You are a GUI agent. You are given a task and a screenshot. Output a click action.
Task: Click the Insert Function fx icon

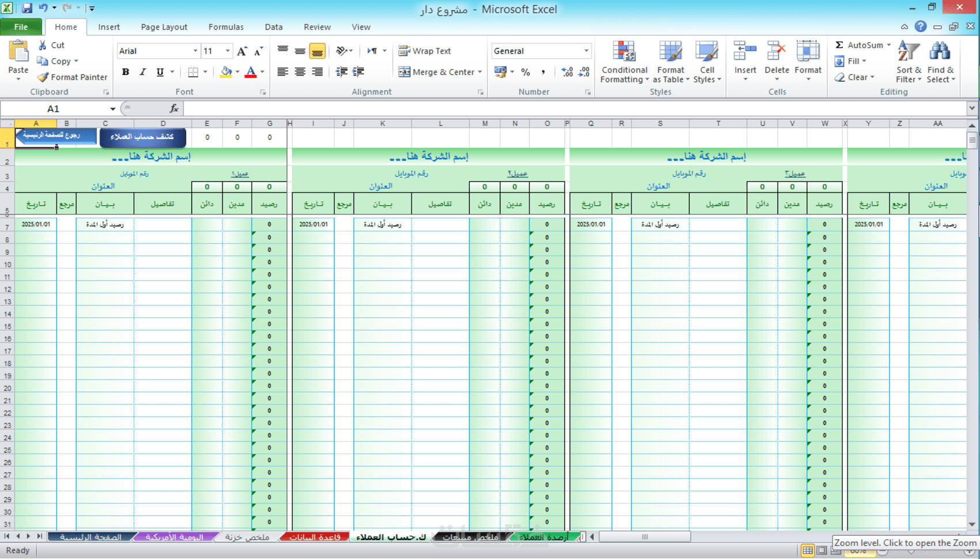click(x=174, y=108)
